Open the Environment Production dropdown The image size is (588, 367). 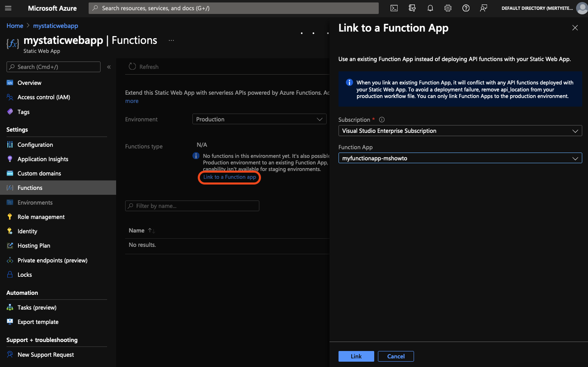pos(259,119)
